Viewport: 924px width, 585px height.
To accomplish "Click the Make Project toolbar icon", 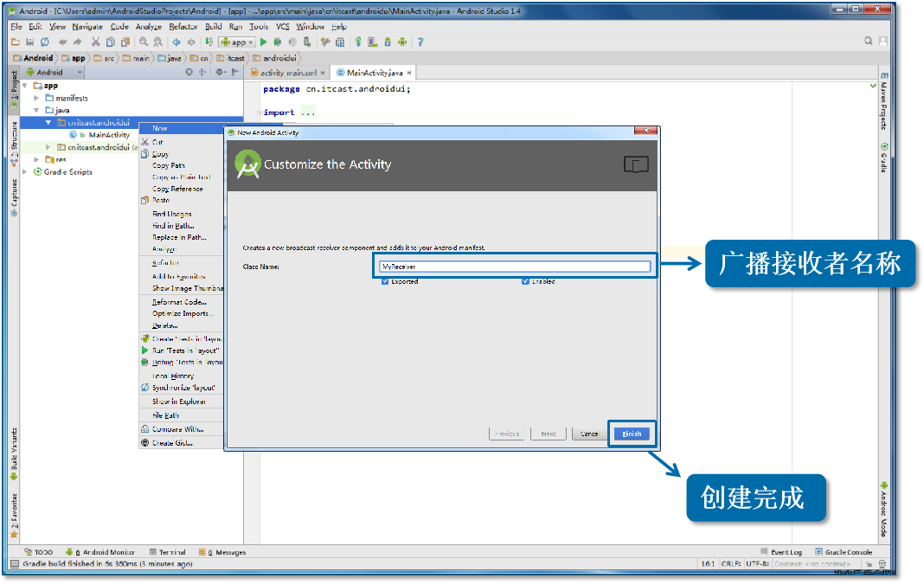I will [x=209, y=42].
